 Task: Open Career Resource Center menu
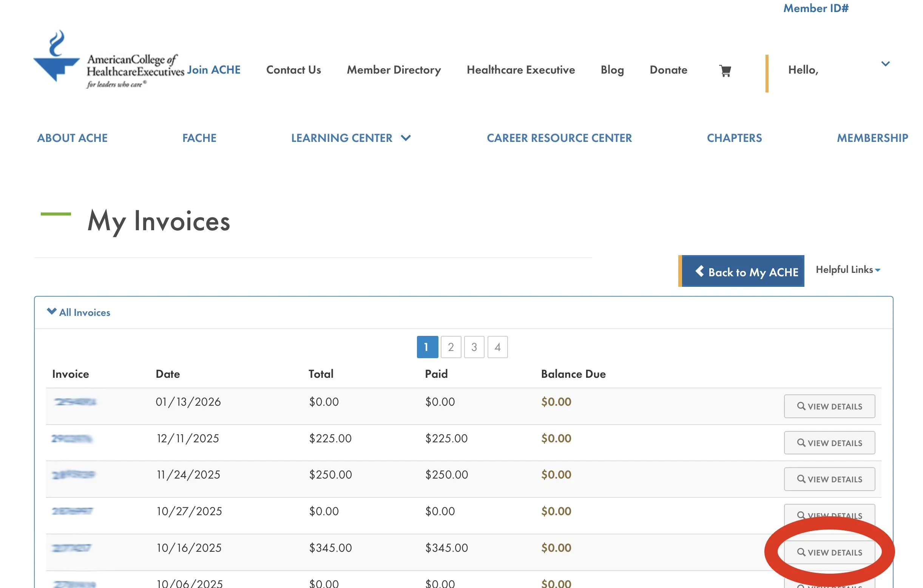pos(559,138)
